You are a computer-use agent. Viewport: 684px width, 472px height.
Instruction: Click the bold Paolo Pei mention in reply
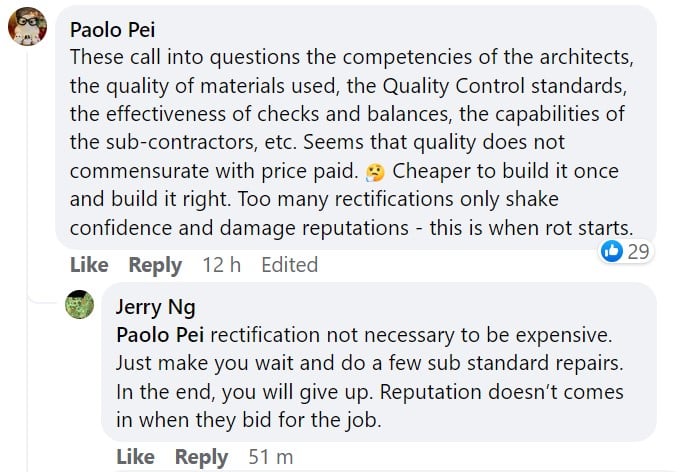pos(160,335)
